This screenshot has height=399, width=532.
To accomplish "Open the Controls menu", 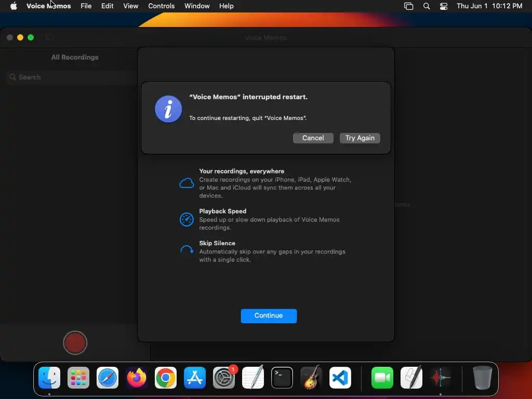I will [161, 6].
